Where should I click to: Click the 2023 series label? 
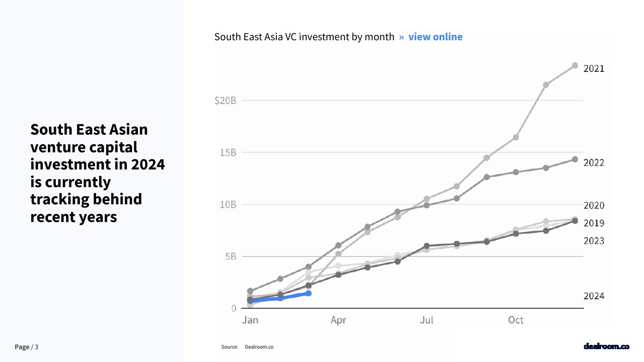pos(594,241)
